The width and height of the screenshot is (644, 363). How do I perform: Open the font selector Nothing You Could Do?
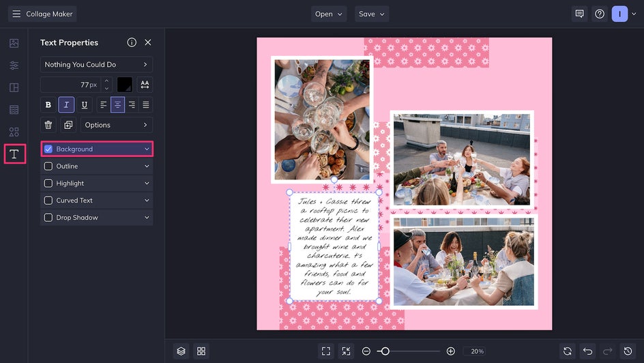96,64
